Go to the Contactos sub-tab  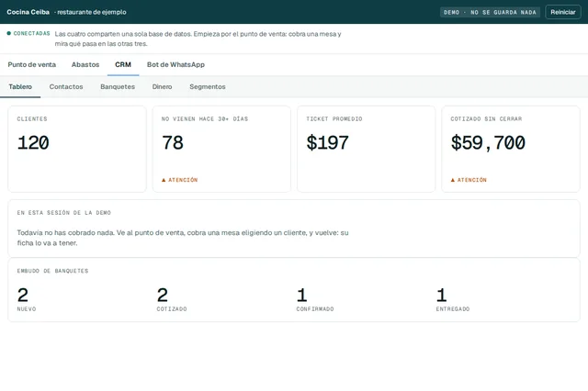point(66,86)
